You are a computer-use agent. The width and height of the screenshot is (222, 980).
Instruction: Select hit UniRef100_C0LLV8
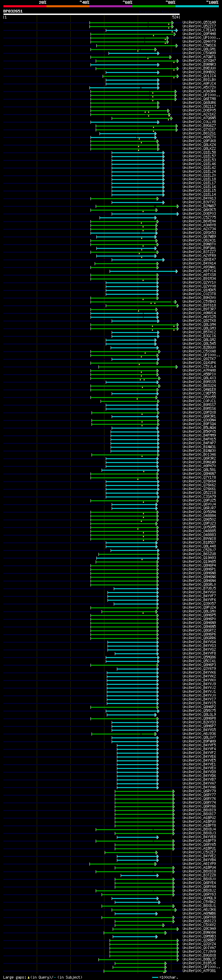(199, 122)
